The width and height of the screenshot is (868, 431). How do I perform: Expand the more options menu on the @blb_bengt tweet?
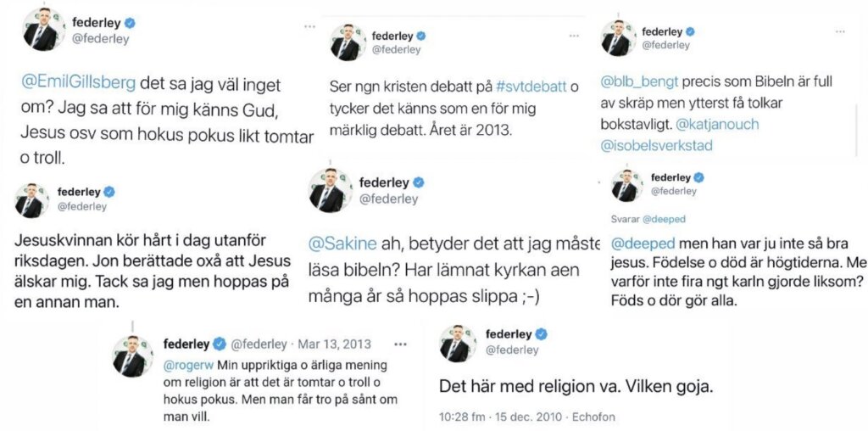pyautogui.click(x=840, y=32)
